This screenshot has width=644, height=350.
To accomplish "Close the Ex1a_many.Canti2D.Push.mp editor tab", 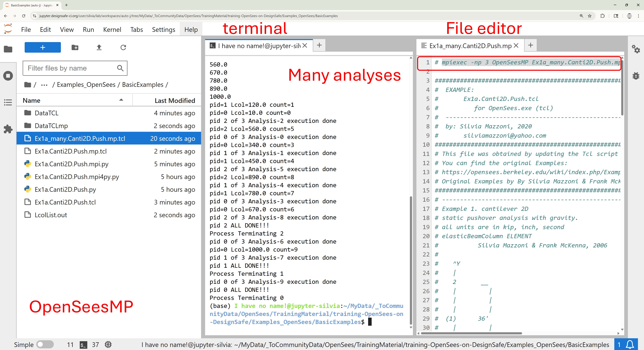I will coord(516,46).
